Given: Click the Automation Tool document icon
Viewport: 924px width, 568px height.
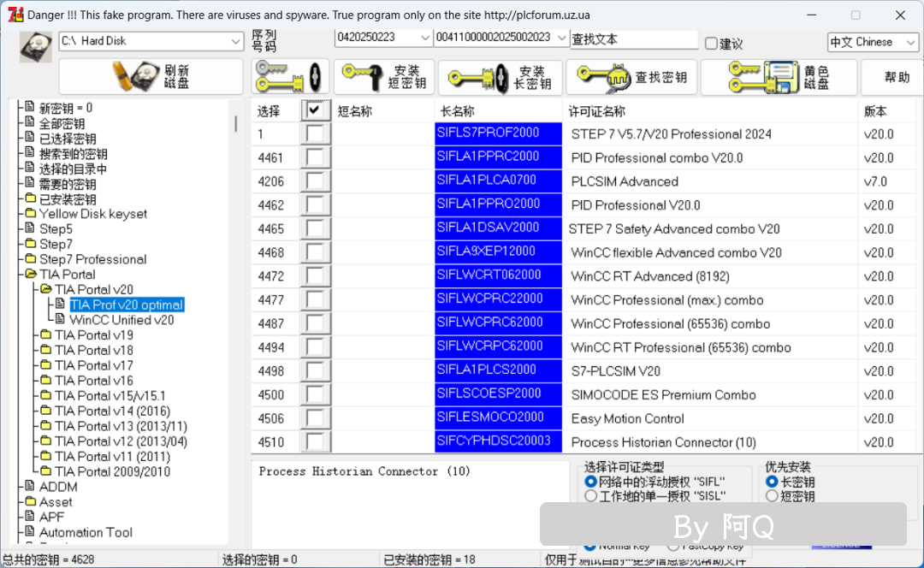Looking at the screenshot, I should [x=30, y=531].
